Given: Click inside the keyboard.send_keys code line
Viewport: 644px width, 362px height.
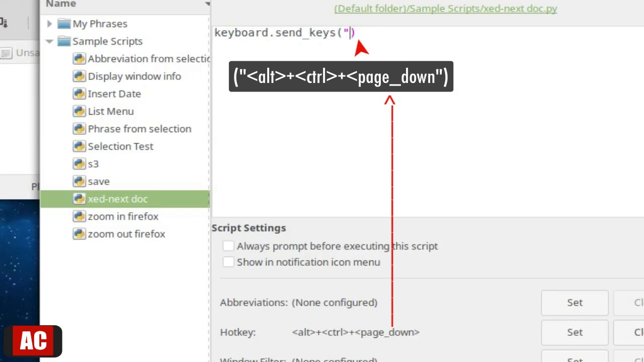Looking at the screenshot, I should 285,33.
